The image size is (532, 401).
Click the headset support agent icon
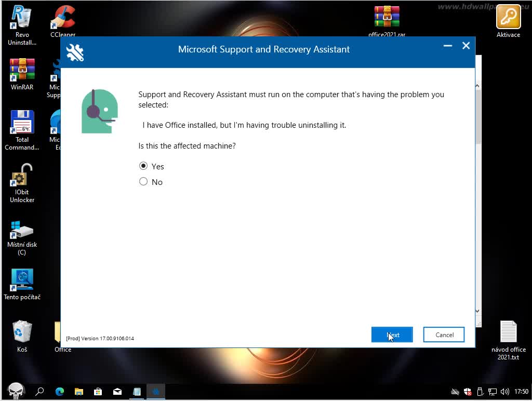(99, 111)
